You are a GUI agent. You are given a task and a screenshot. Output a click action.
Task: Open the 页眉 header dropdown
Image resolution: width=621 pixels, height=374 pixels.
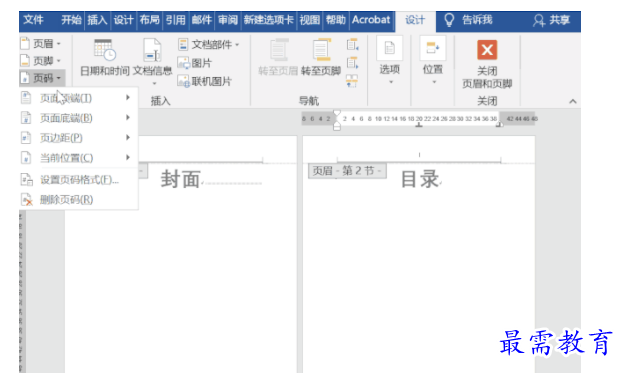(x=41, y=43)
